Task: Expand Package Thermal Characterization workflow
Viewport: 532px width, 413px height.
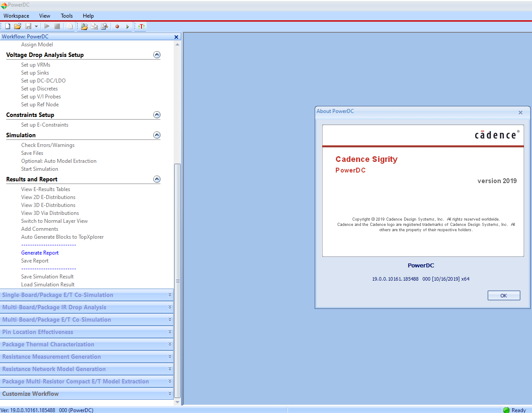Action: point(87,344)
